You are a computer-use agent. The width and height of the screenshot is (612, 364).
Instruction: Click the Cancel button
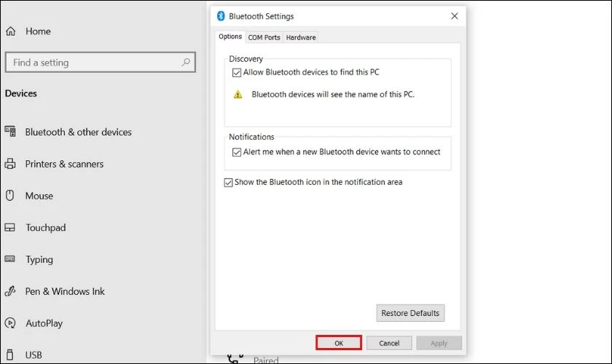[x=389, y=343]
